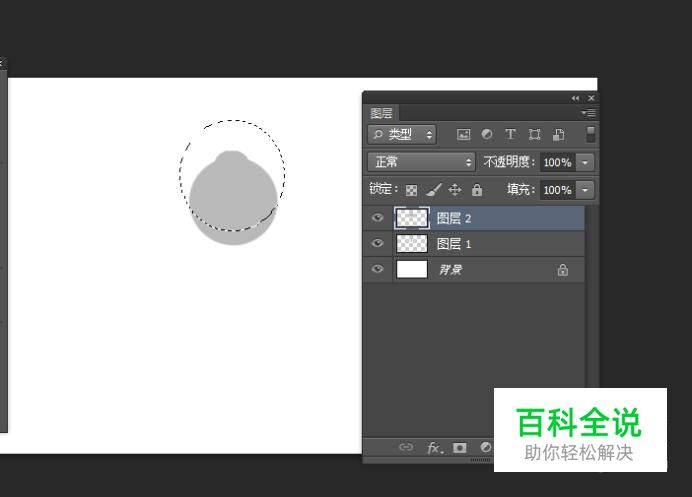Filter layers by adjustment layer icon
692x497 pixels.
487,135
